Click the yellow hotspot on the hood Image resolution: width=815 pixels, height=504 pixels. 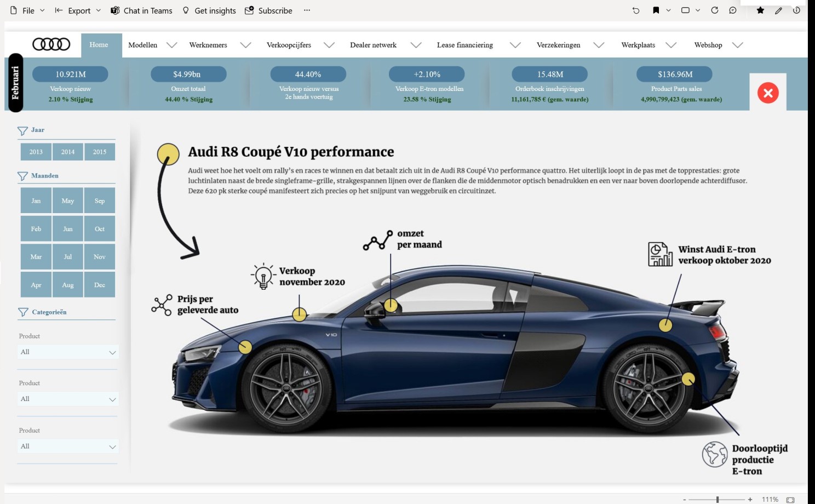point(299,314)
